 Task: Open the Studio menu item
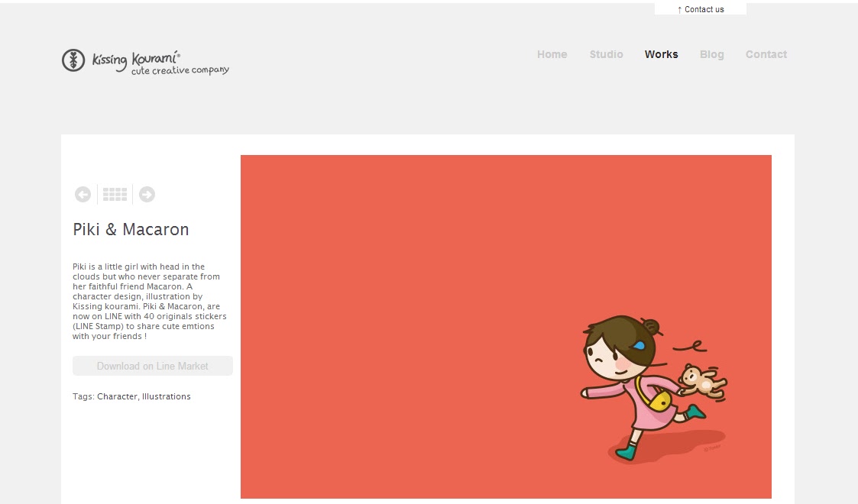pos(607,54)
